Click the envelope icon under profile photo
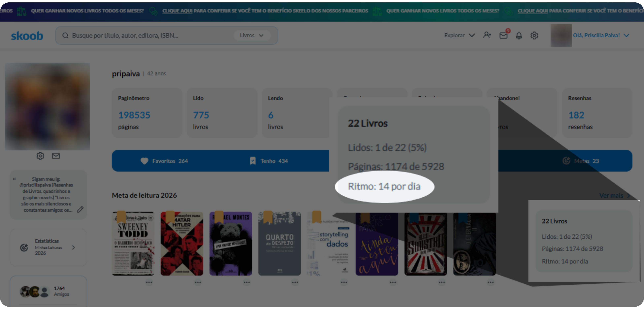This screenshot has height=310, width=644. (56, 156)
